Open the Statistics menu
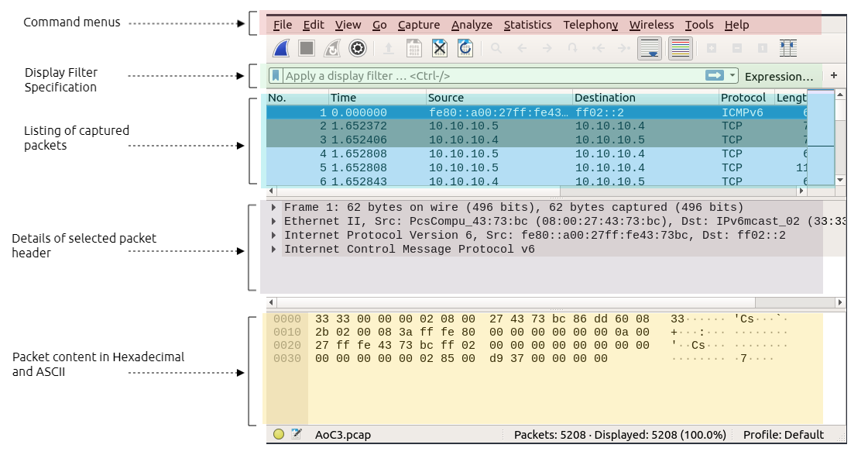This screenshot has height=455, width=868. [x=527, y=25]
